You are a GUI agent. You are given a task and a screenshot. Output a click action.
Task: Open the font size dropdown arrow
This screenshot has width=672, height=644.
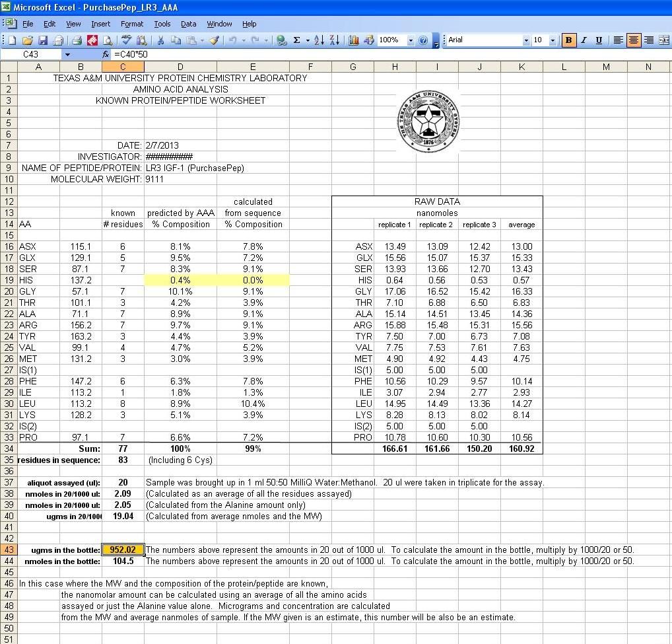pyautogui.click(x=553, y=40)
